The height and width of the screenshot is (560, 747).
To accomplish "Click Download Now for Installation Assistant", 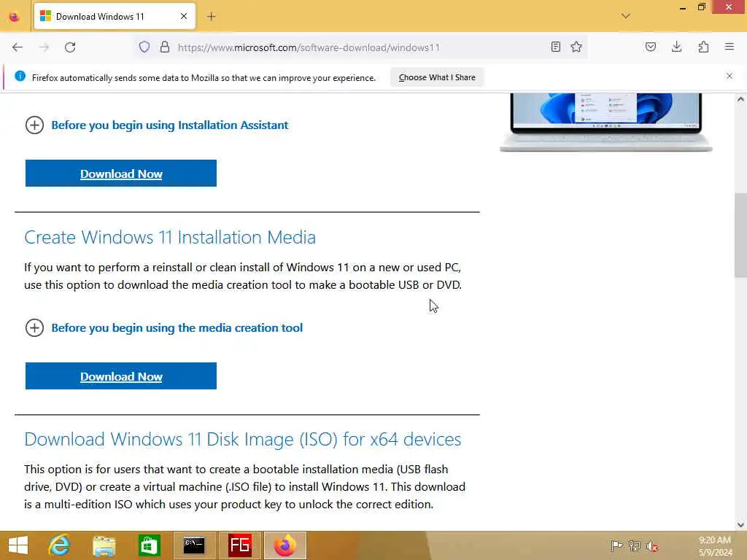I will pos(121,174).
